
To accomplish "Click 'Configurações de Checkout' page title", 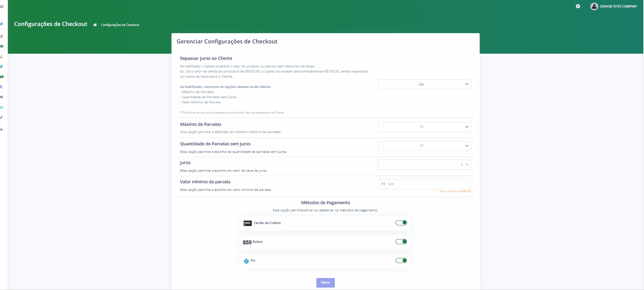I will pos(51,24).
